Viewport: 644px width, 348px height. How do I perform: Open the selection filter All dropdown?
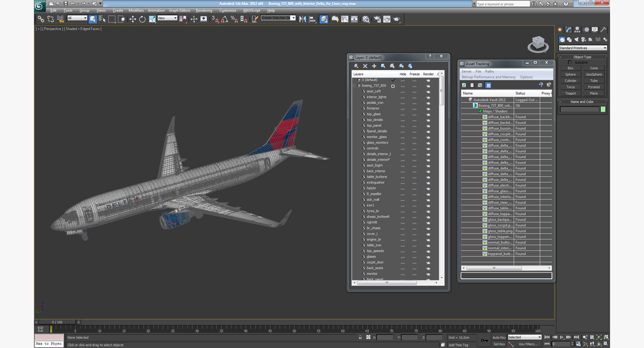[x=77, y=18]
